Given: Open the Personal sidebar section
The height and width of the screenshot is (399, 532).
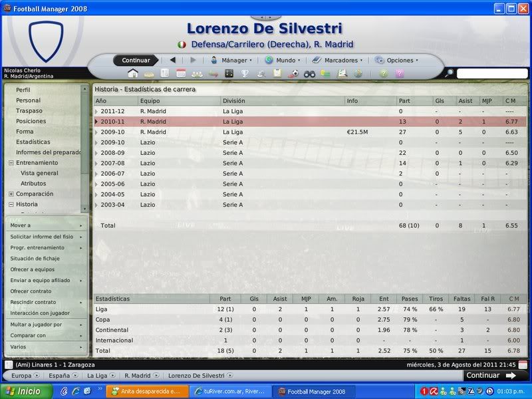Looking at the screenshot, I should tap(28, 100).
